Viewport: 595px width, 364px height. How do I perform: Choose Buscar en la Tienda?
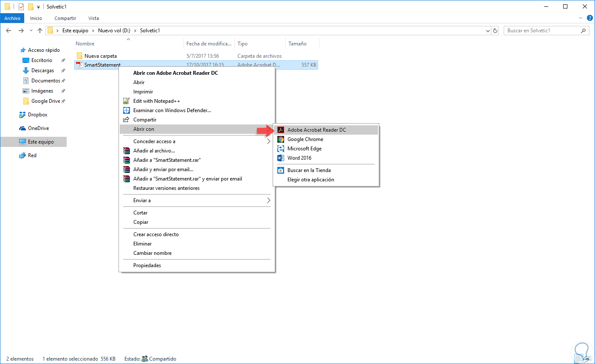tap(326, 170)
